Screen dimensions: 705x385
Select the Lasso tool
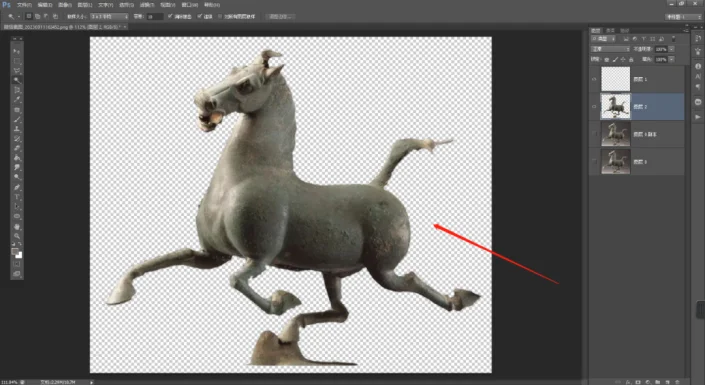click(x=17, y=71)
